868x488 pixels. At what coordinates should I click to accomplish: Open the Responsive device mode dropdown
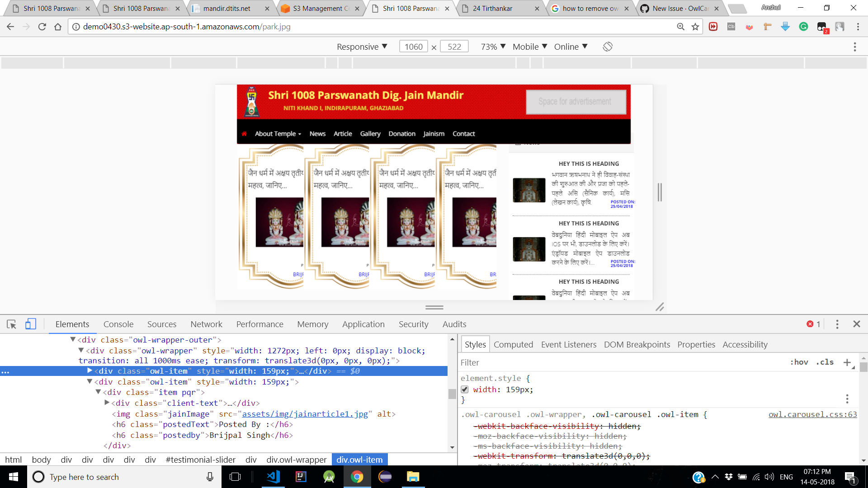tap(362, 46)
